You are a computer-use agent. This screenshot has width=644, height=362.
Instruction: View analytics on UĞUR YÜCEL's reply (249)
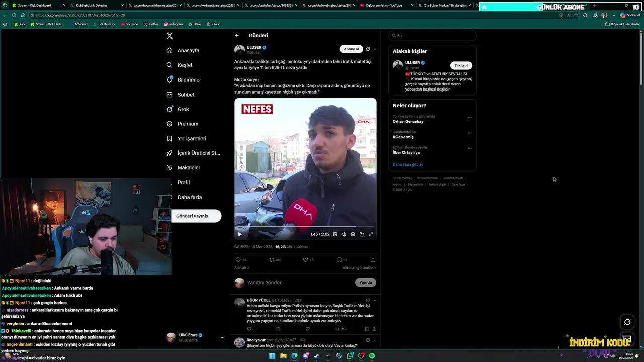pos(341,329)
